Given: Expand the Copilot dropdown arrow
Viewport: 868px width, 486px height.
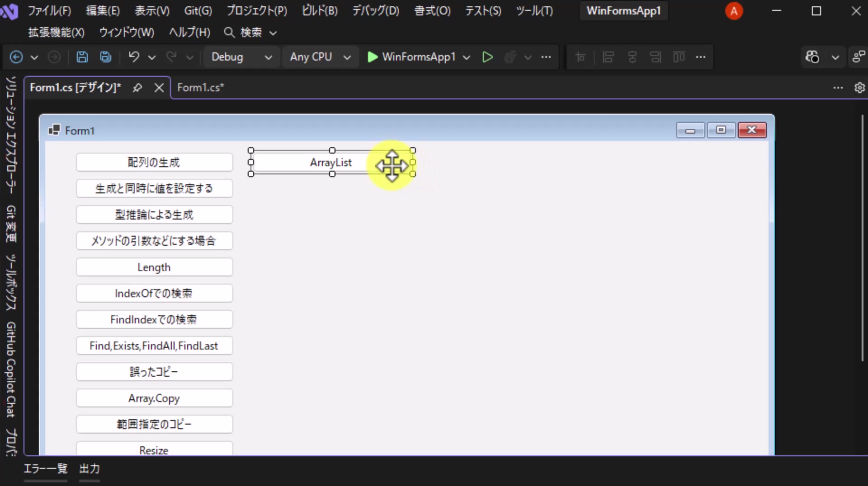Looking at the screenshot, I should 835,57.
